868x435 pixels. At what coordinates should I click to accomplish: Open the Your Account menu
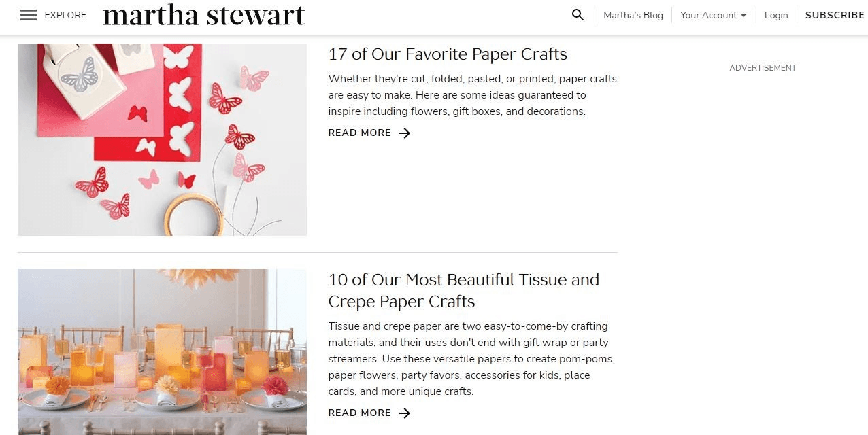coord(713,15)
